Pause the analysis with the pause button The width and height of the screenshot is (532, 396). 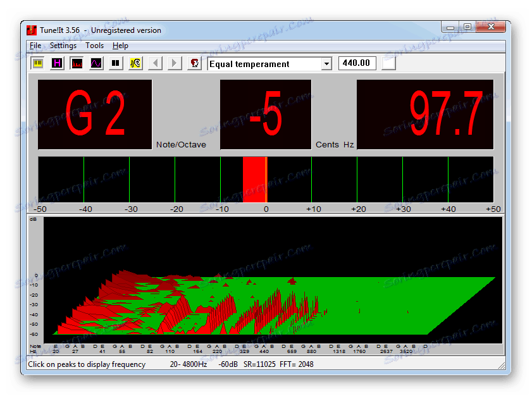pyautogui.click(x=116, y=63)
